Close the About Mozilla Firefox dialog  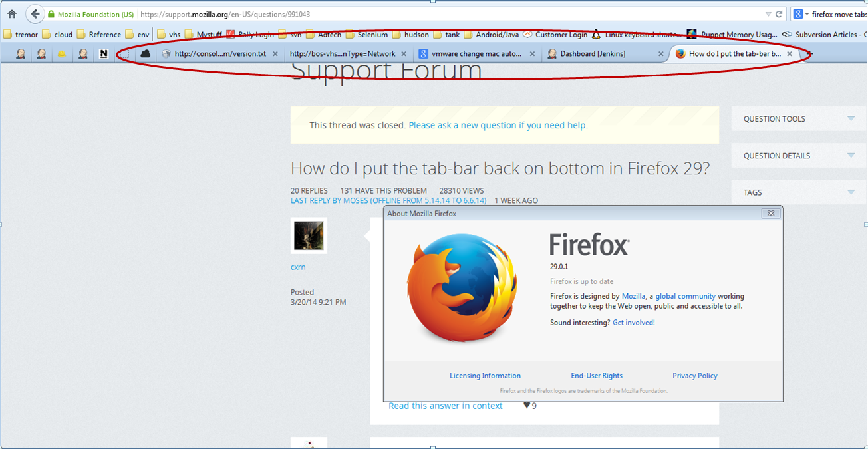pyautogui.click(x=770, y=213)
